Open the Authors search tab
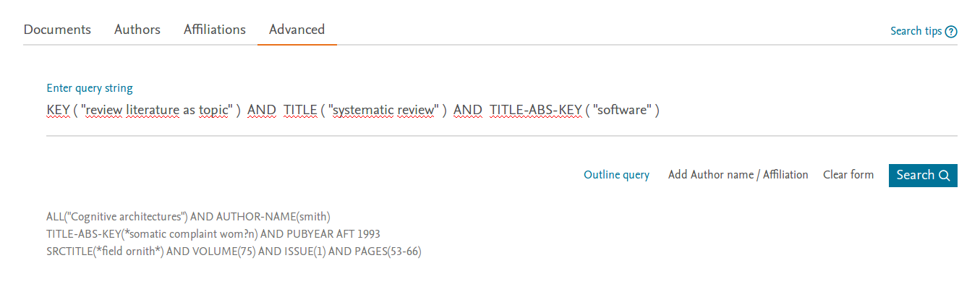This screenshot has height=284, width=980. point(137,30)
